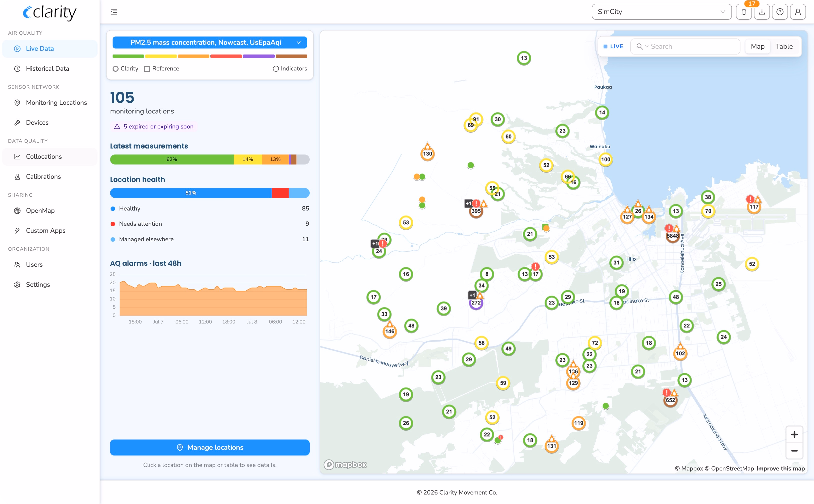The height and width of the screenshot is (504, 814).
Task: Click the 14% yellow measurements segment
Action: coord(248,160)
